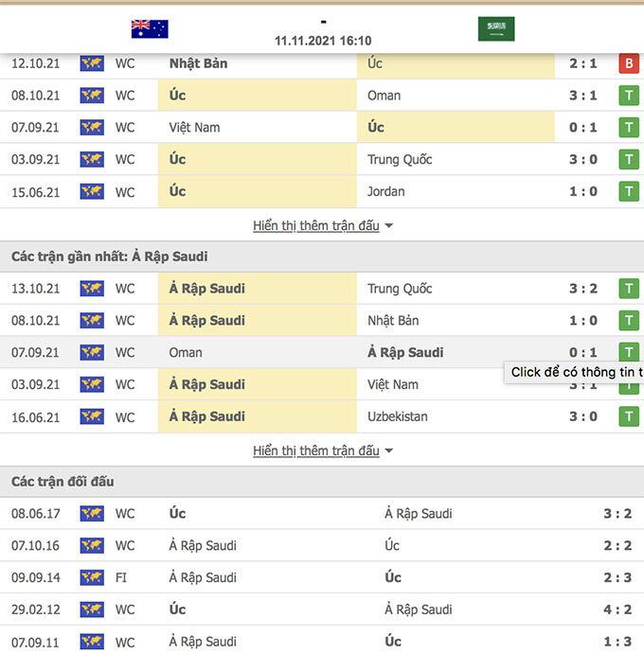The image size is (644, 653).
Task: Click the green T badge on Úc vs Oman row
Action: pos(628,96)
